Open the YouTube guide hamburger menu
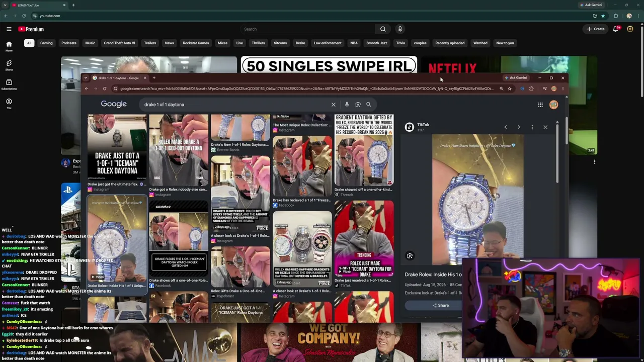This screenshot has height=362, width=644. pos(9,29)
